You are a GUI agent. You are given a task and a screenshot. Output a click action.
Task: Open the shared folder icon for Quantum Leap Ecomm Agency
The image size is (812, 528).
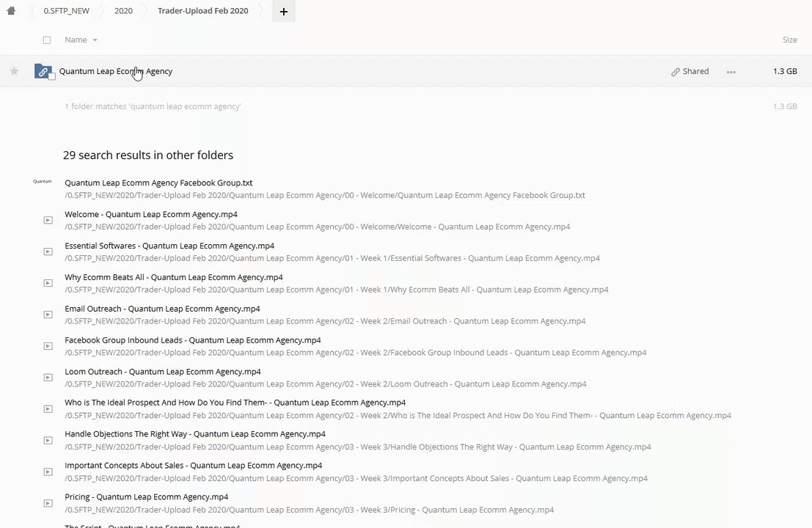tap(43, 71)
